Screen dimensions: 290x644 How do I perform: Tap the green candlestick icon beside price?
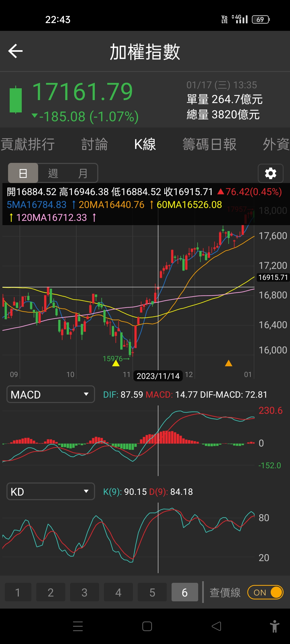pos(16,100)
